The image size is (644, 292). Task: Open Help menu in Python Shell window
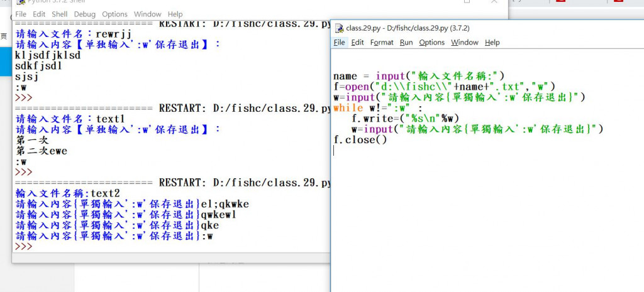click(175, 14)
